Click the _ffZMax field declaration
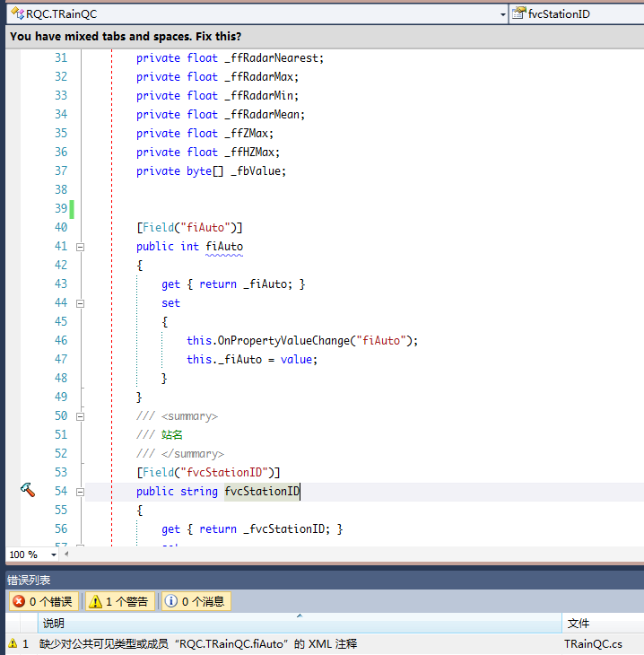 tap(205, 134)
